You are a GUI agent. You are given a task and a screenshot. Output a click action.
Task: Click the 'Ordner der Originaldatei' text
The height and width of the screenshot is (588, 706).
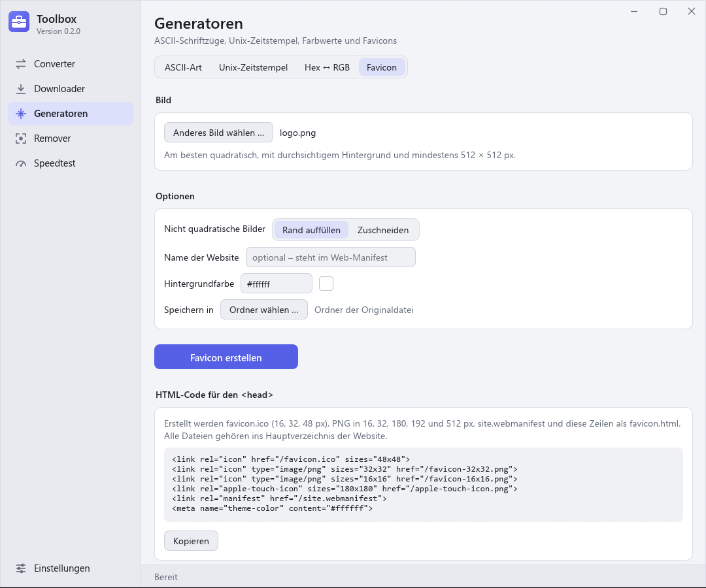[x=364, y=310]
